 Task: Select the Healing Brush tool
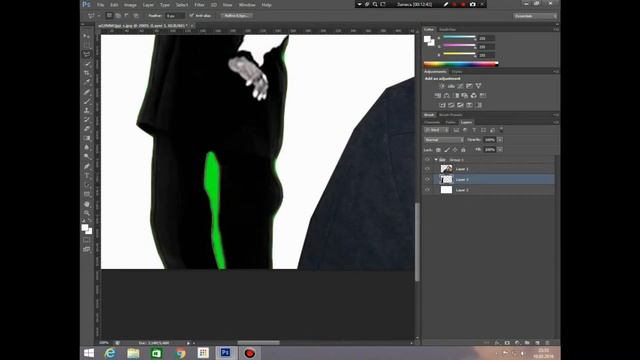pos(87,91)
